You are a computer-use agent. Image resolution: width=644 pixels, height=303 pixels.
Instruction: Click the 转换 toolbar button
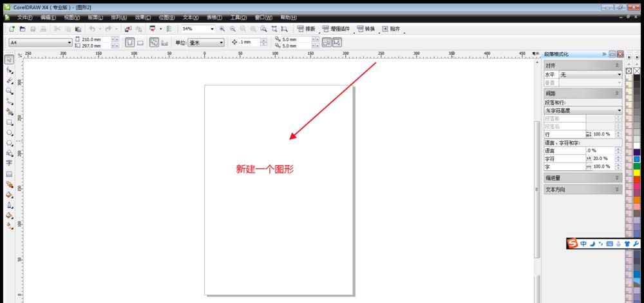pyautogui.click(x=366, y=29)
